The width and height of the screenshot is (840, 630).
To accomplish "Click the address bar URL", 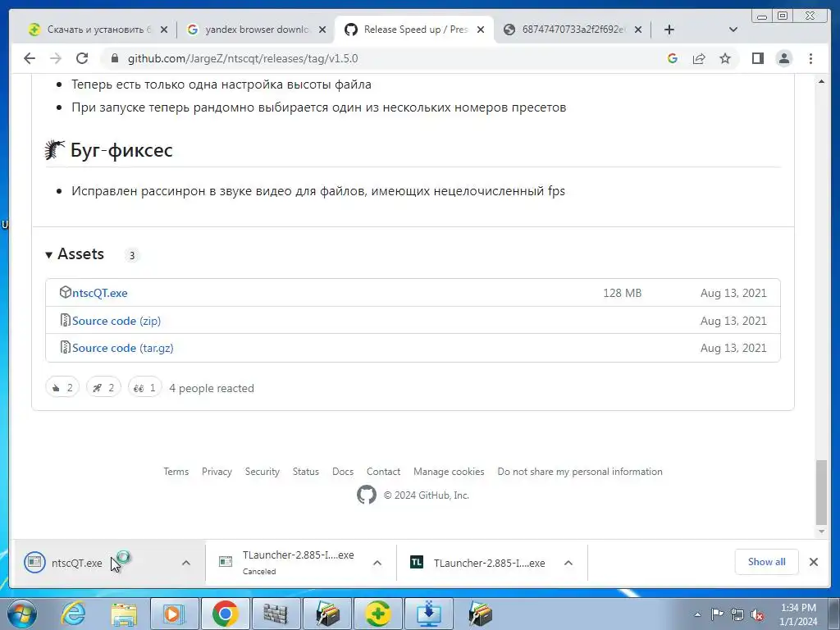I will pyautogui.click(x=243, y=58).
